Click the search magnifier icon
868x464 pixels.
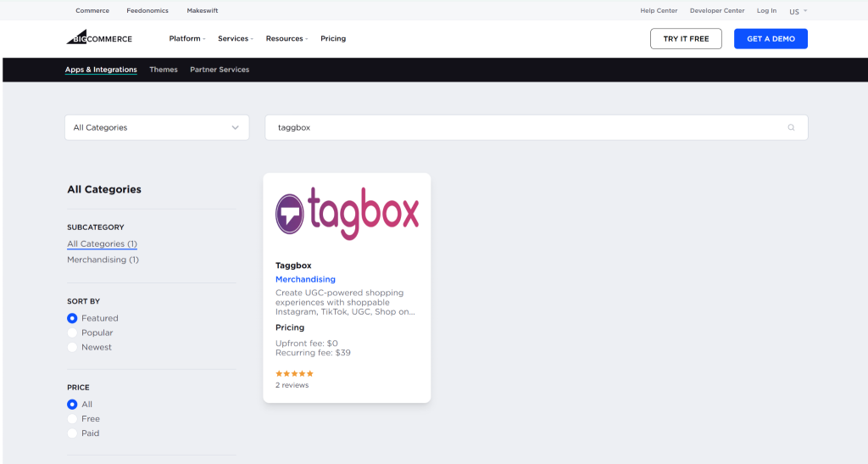pyautogui.click(x=791, y=127)
